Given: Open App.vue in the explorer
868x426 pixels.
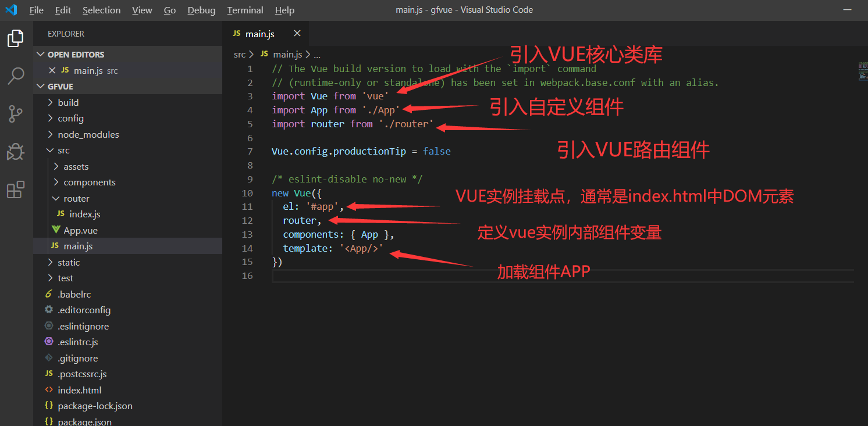Looking at the screenshot, I should click(127, 230).
